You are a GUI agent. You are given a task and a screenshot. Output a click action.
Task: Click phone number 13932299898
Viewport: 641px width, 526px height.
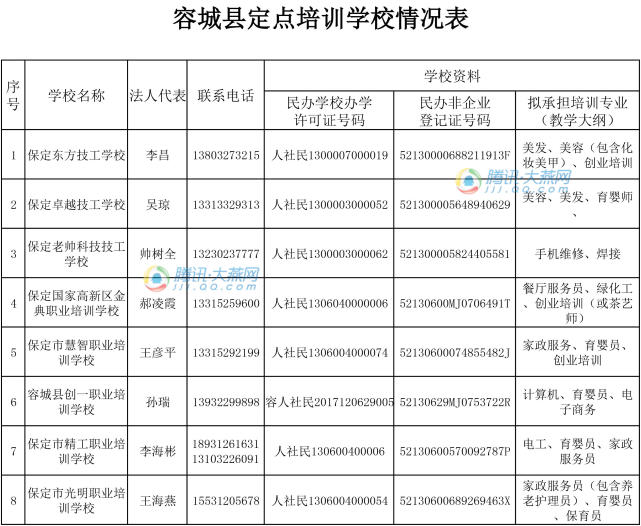tap(226, 402)
